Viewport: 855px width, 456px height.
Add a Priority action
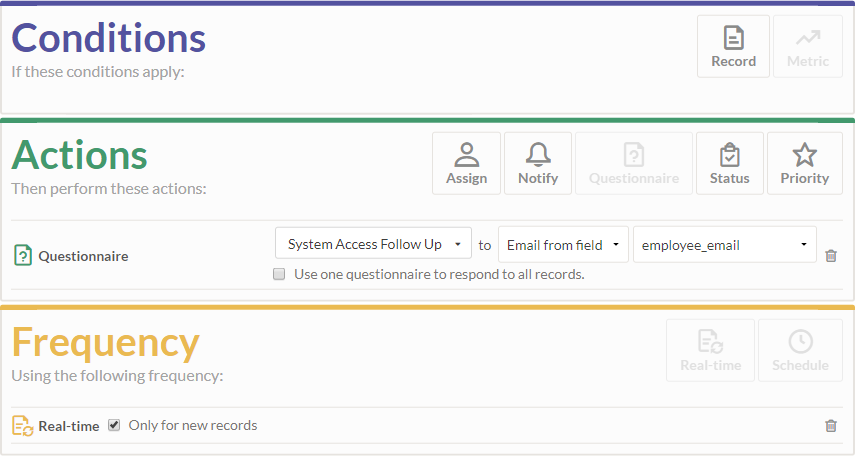tap(804, 163)
